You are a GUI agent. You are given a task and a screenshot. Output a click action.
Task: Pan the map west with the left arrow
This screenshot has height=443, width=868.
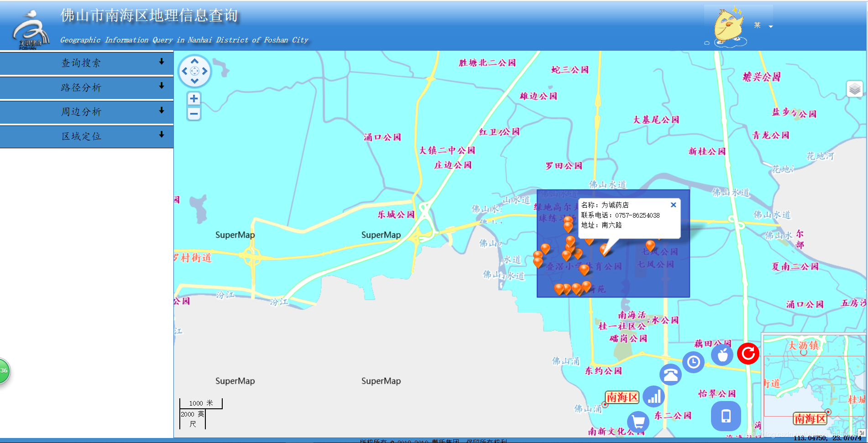pyautogui.click(x=185, y=71)
